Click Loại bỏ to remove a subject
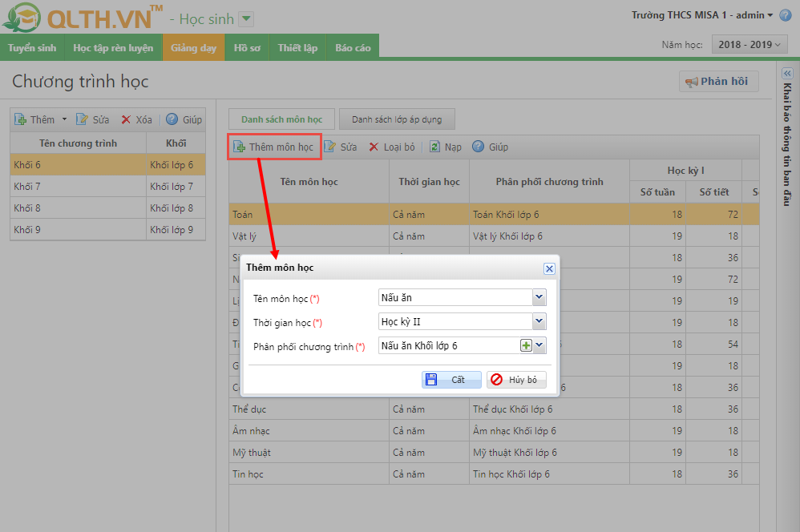Viewport: 800px width, 532px height. coord(392,147)
